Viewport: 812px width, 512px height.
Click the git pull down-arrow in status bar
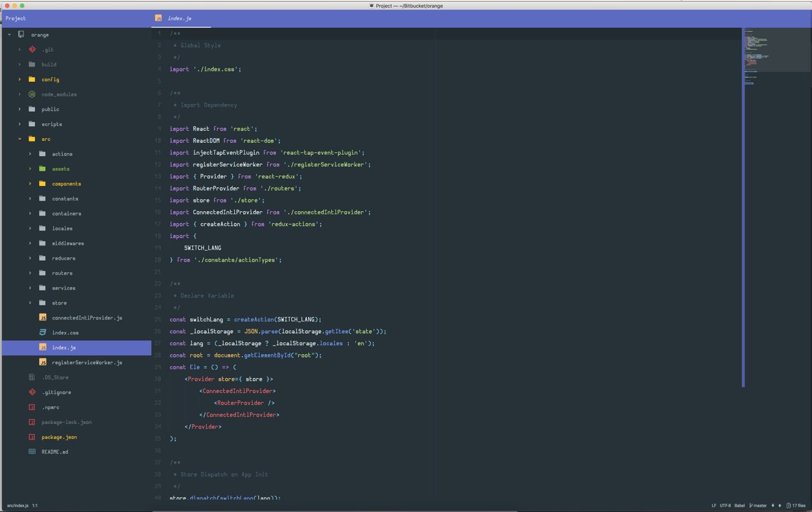coord(772,506)
